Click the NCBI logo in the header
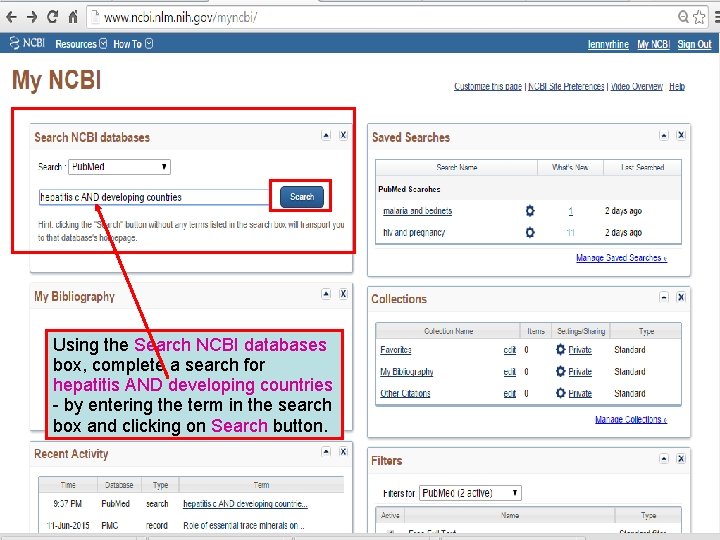This screenshot has height=540, width=720. [x=27, y=43]
